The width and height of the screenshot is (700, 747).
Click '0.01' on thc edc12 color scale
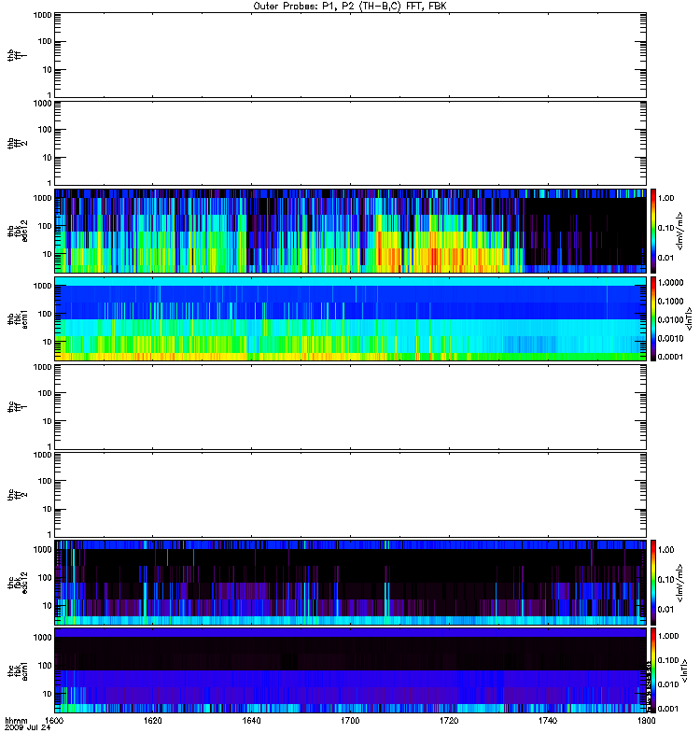665,610
